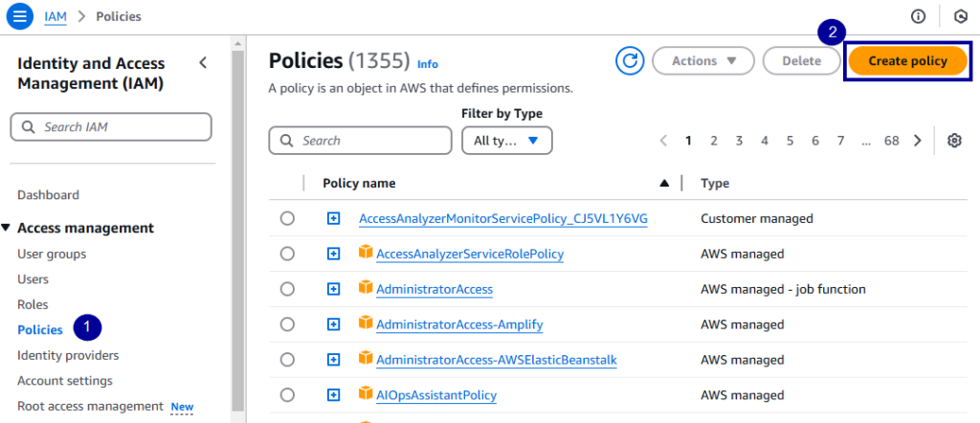Select AdministratorAccess-Amplify radio button
This screenshot has height=423, width=980.
[x=287, y=324]
